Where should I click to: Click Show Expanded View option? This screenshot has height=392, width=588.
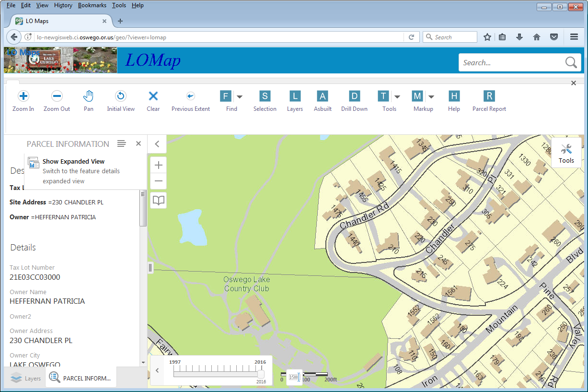(x=85, y=171)
